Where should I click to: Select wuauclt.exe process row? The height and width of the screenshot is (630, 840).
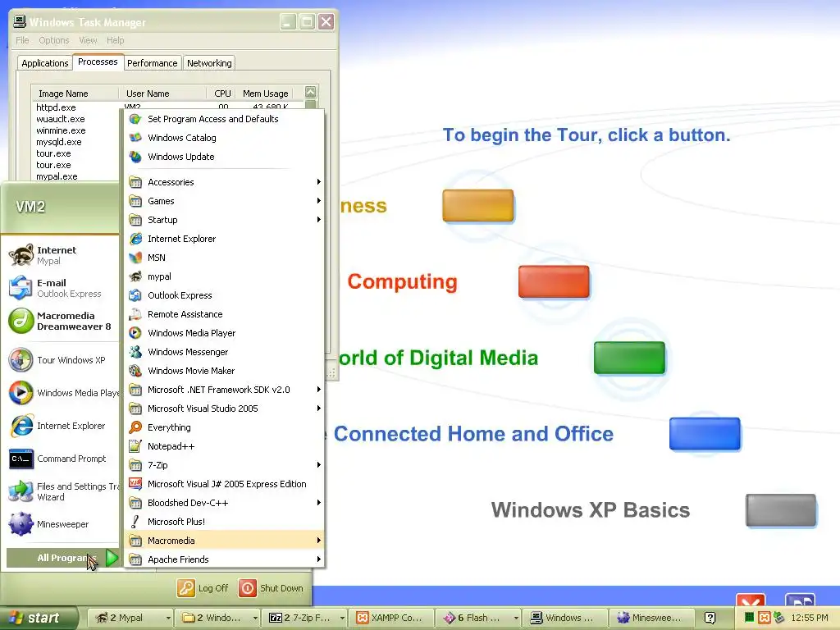click(x=61, y=119)
